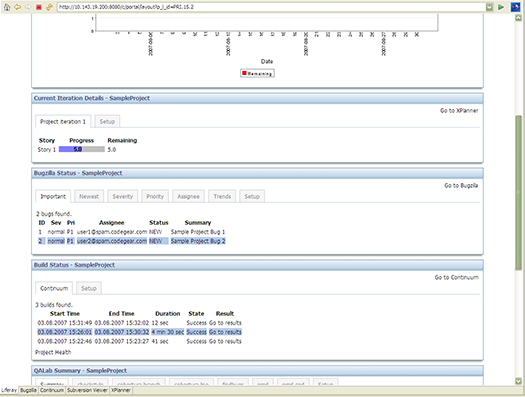Screen dimensions: 525x397
Task: Switch to the Priority tab
Action: 155,196
